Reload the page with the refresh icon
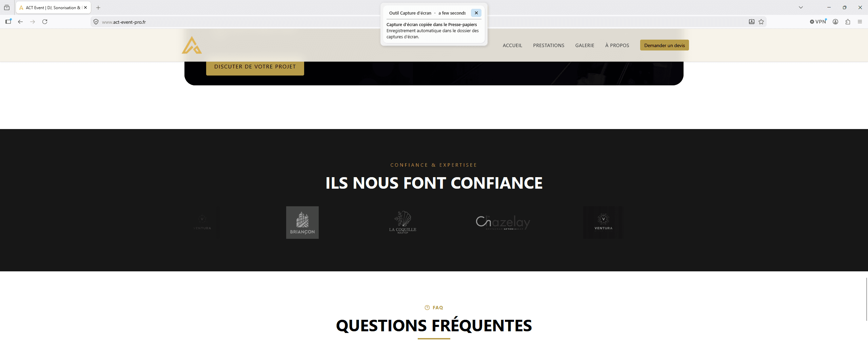 pos(45,22)
